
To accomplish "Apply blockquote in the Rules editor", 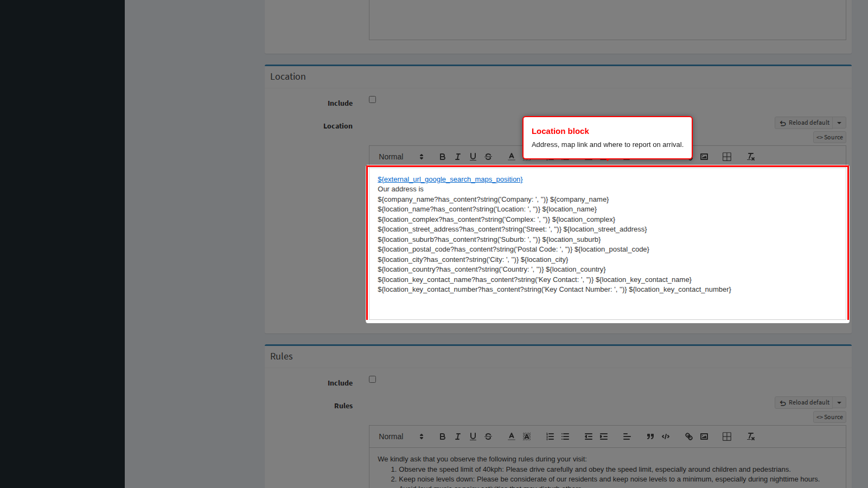I will tap(650, 436).
